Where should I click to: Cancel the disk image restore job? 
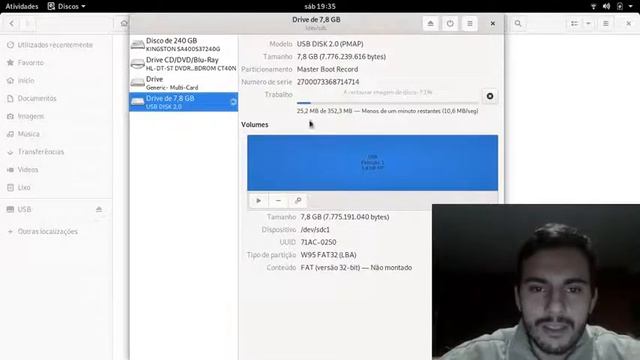click(x=490, y=96)
